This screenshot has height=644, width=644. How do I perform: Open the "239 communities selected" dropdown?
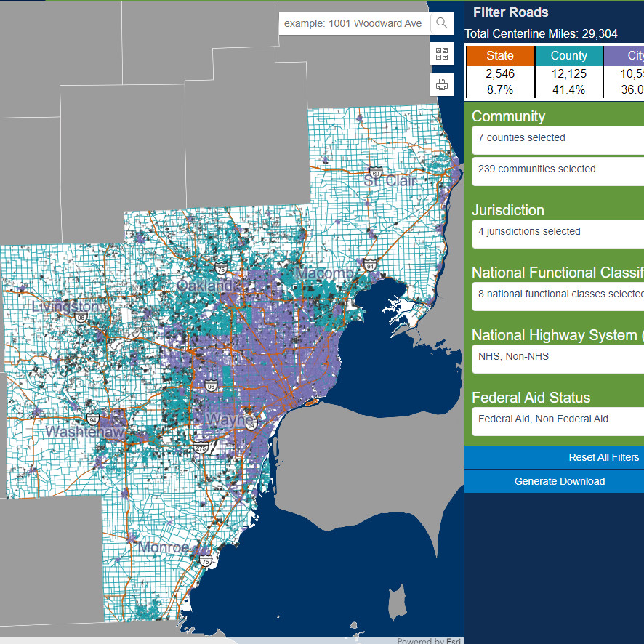557,169
